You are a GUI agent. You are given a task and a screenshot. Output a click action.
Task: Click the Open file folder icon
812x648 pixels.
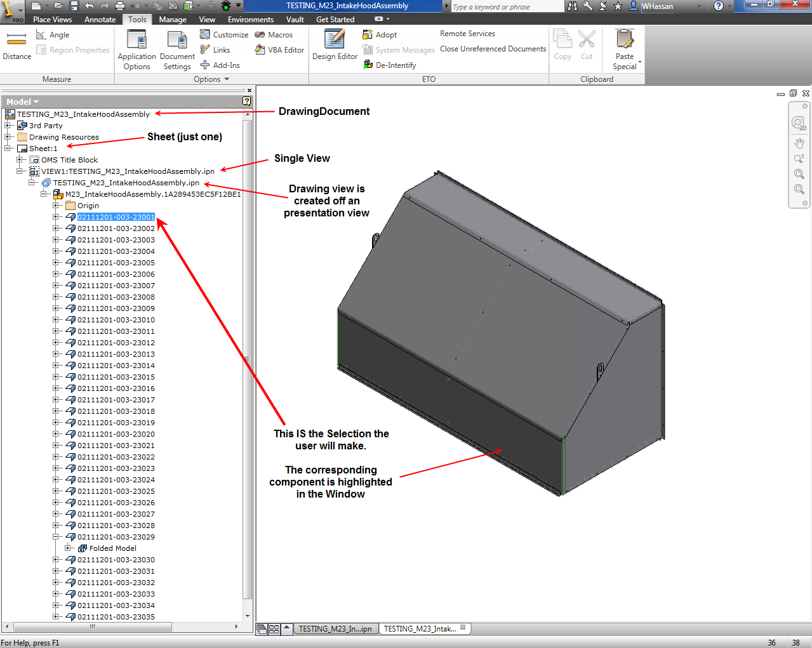[x=58, y=6]
